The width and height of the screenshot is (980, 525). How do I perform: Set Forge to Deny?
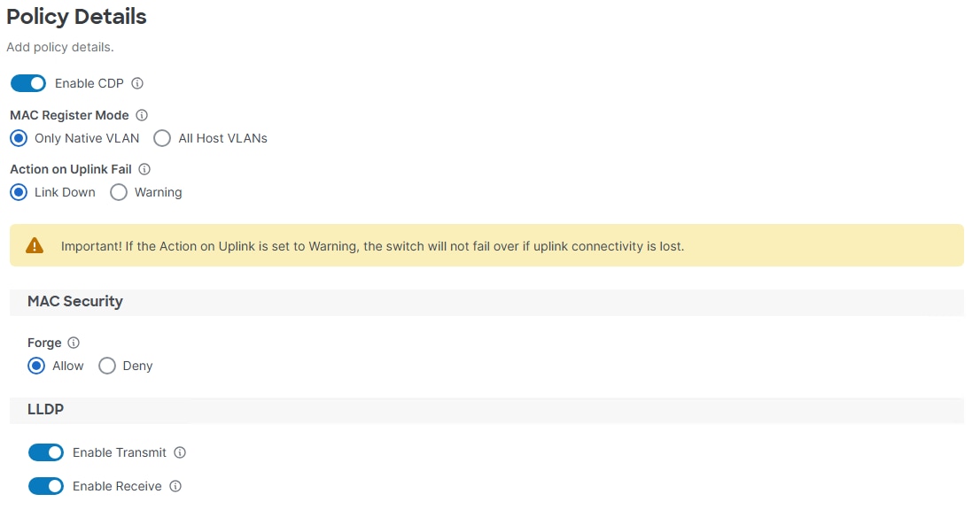[107, 366]
